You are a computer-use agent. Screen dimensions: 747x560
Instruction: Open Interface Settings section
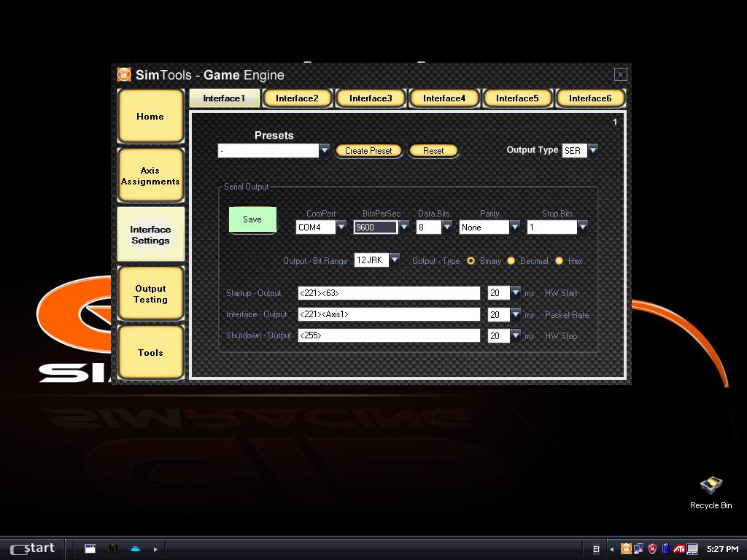click(x=150, y=234)
